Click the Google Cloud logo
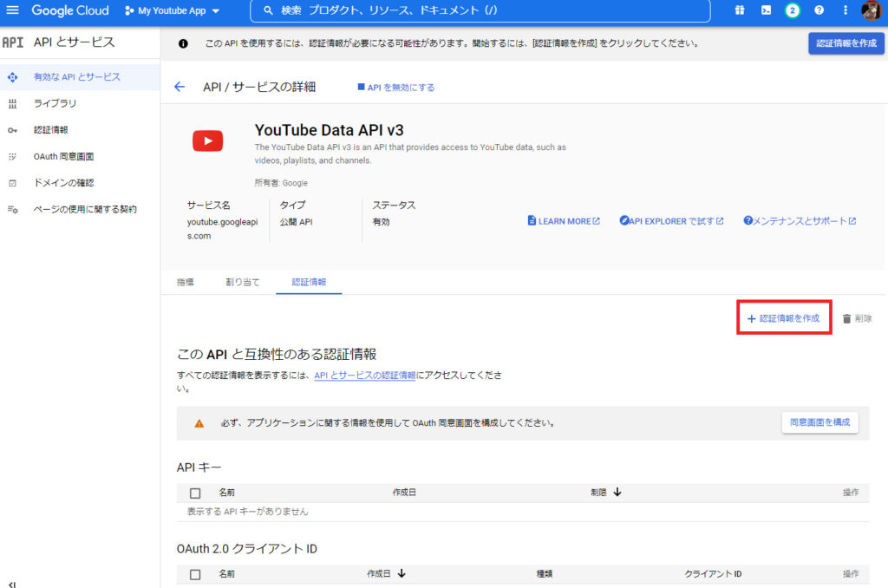888x588 pixels. click(69, 10)
